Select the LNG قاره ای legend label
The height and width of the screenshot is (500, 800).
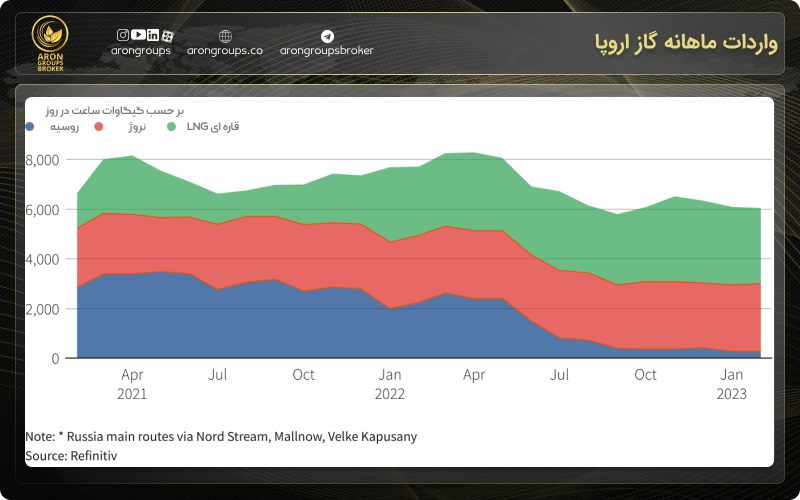[x=213, y=127]
